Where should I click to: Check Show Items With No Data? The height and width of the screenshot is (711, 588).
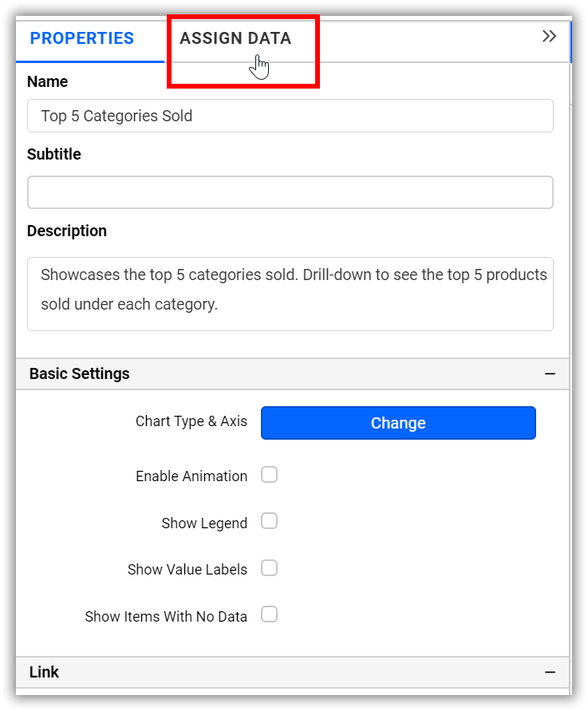pyautogui.click(x=269, y=614)
